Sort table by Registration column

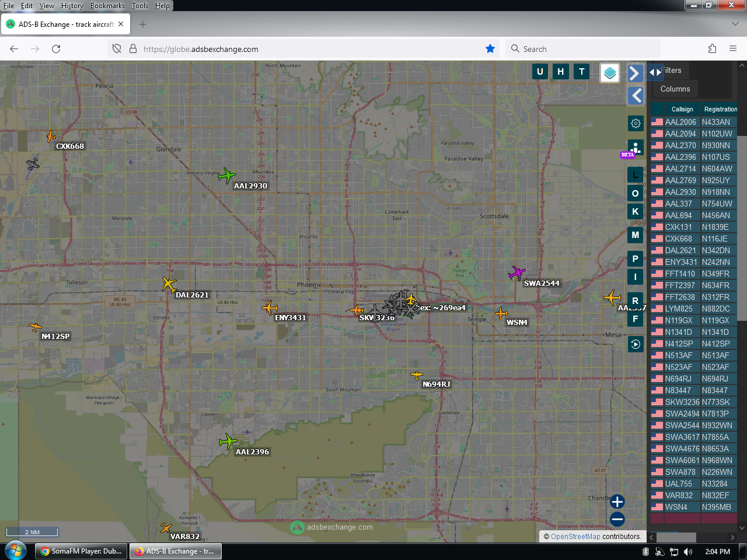721,109
